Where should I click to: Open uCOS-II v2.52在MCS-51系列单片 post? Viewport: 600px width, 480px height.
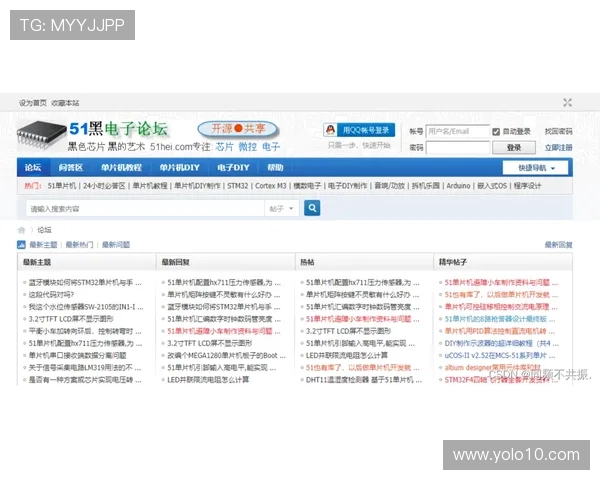[500, 356]
